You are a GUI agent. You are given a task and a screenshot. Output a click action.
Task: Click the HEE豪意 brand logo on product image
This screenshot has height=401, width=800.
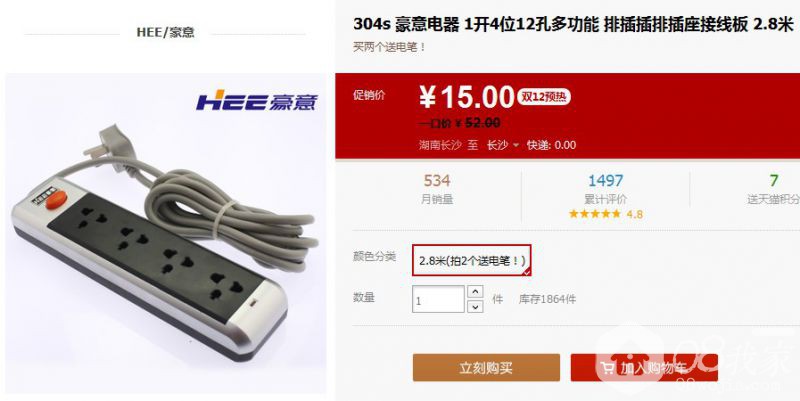pos(257,101)
